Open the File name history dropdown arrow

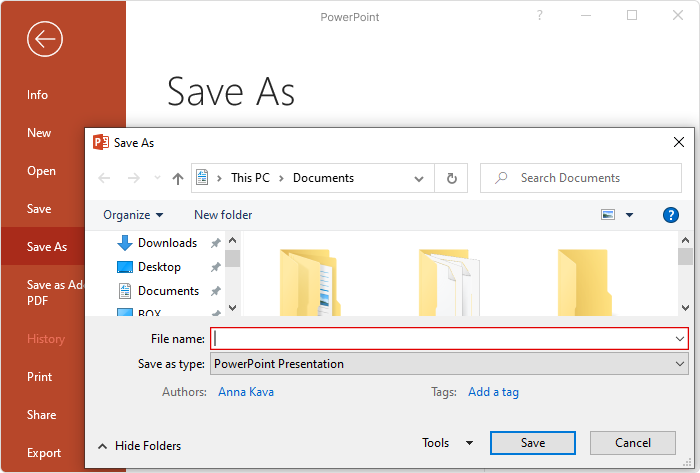tap(679, 339)
